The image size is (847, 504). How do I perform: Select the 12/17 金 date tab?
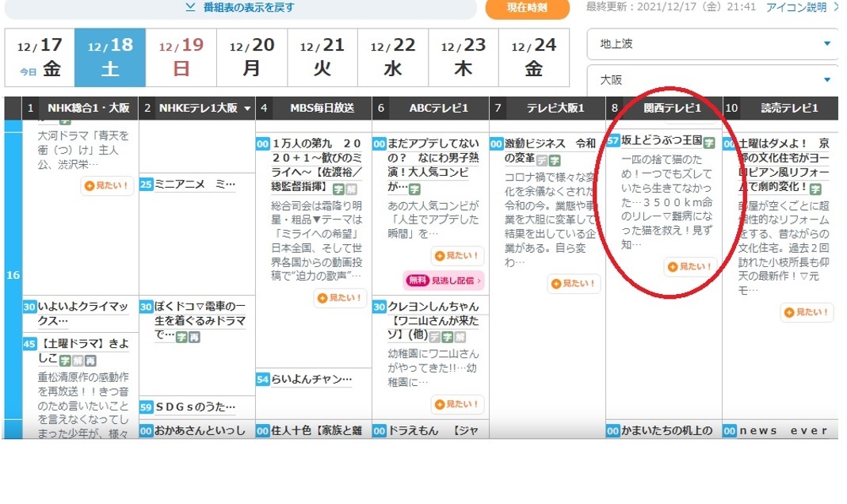(x=40, y=57)
